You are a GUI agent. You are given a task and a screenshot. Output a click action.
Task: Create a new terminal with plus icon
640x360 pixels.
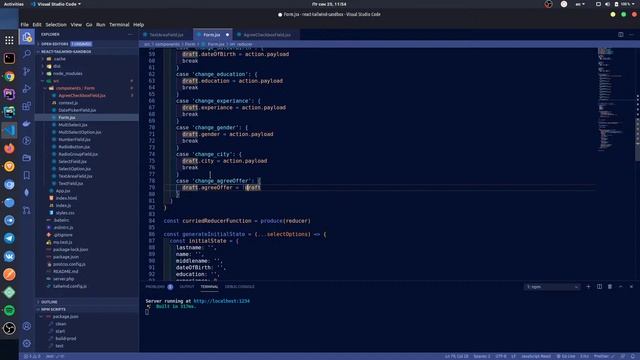tap(588, 287)
